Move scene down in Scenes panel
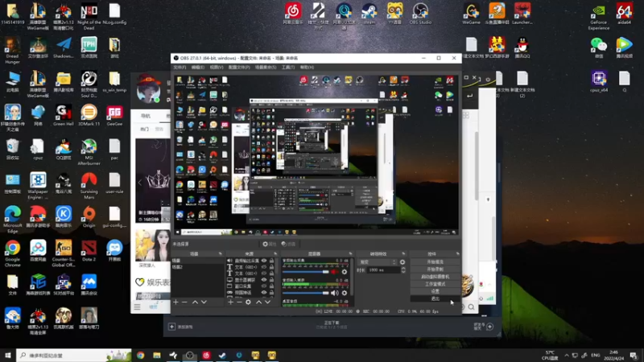The height and width of the screenshot is (362, 644). 204,302
